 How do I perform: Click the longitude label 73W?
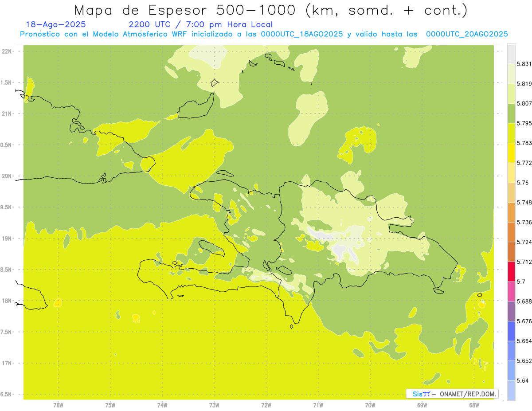(214, 405)
